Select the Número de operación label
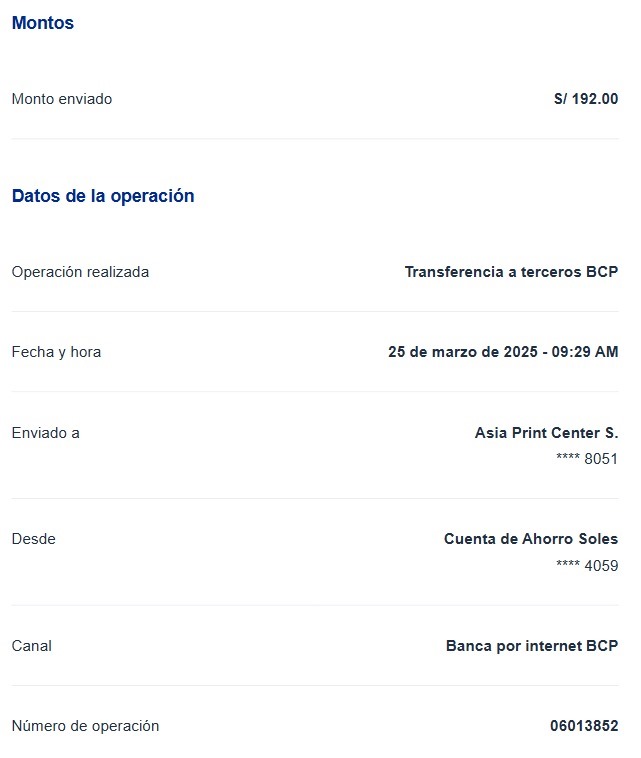The width and height of the screenshot is (641, 758). click(85, 726)
